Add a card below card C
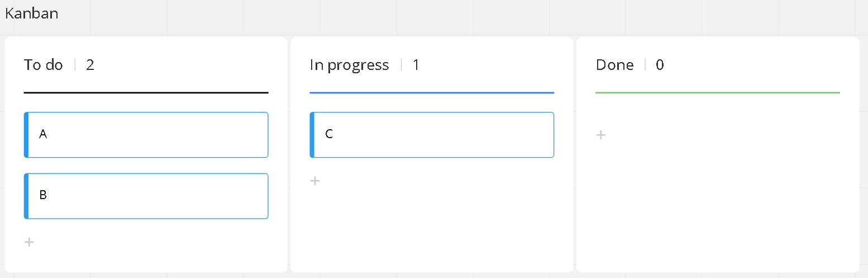868x278 pixels. [x=315, y=181]
